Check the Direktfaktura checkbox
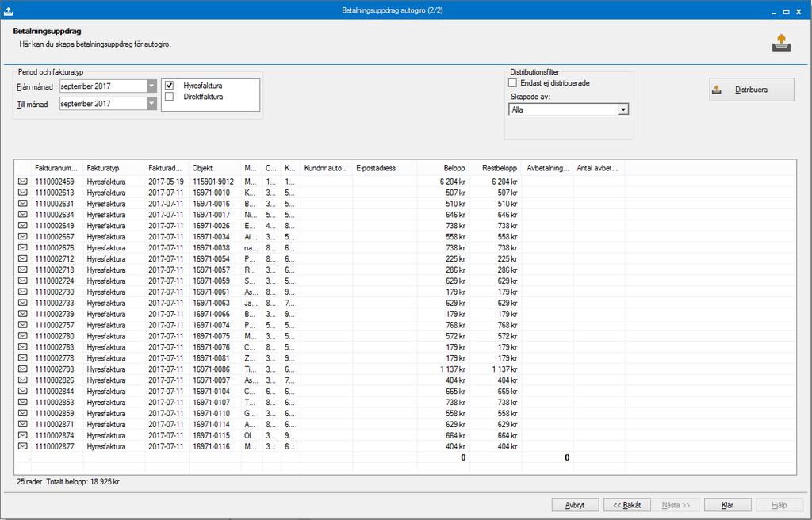812x520 pixels. 170,97
